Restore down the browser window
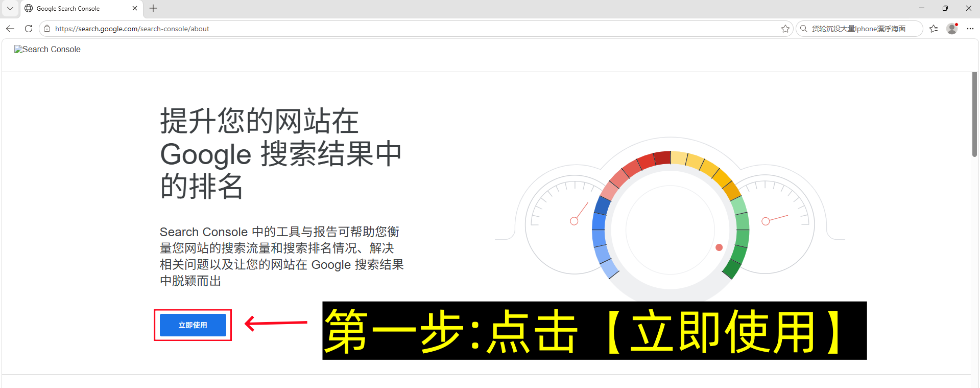The image size is (980, 388). (945, 8)
